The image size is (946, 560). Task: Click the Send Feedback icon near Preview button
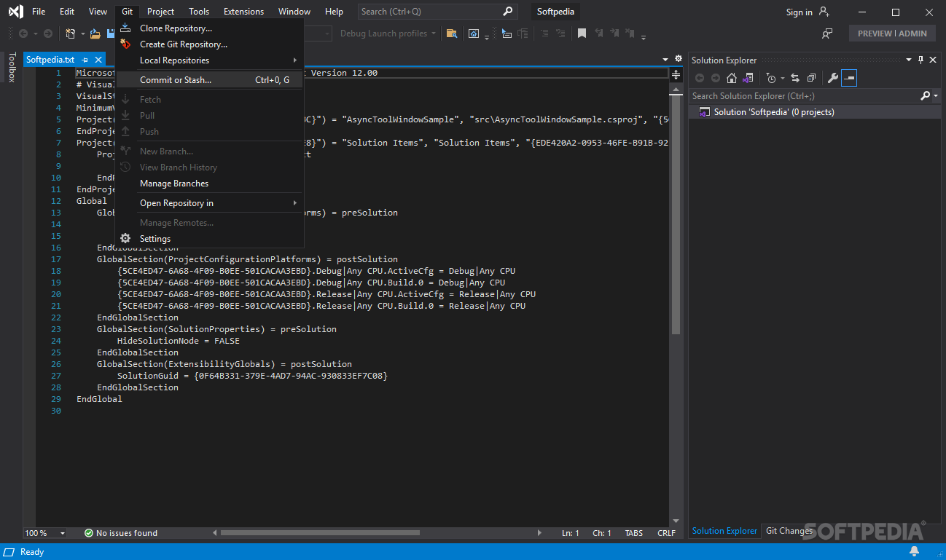(827, 33)
